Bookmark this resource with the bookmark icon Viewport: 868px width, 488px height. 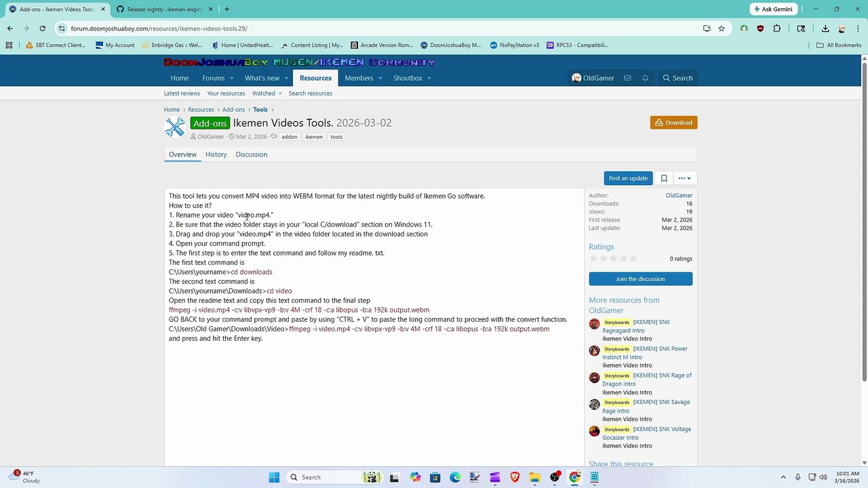click(664, 178)
